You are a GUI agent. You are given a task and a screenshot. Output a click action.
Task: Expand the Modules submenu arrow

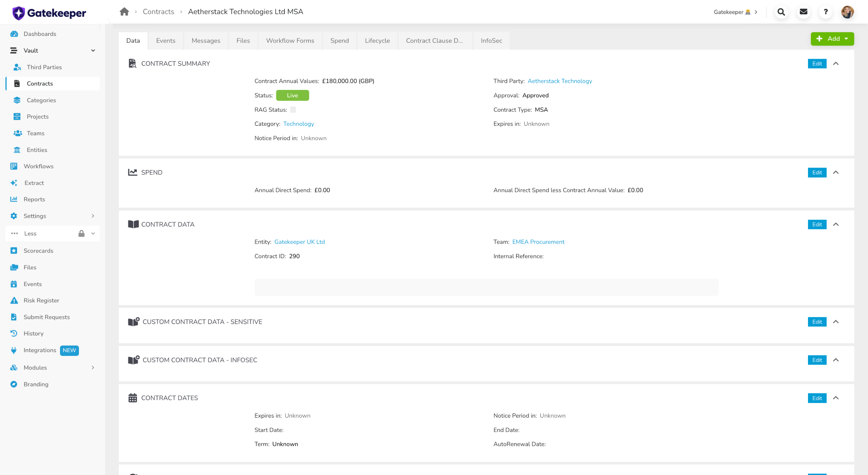click(93, 368)
